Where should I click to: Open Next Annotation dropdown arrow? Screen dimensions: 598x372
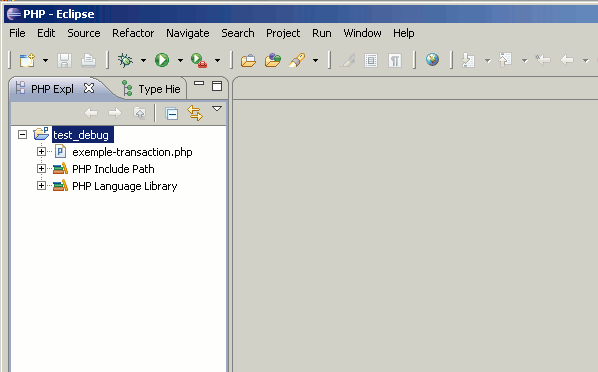(x=488, y=60)
